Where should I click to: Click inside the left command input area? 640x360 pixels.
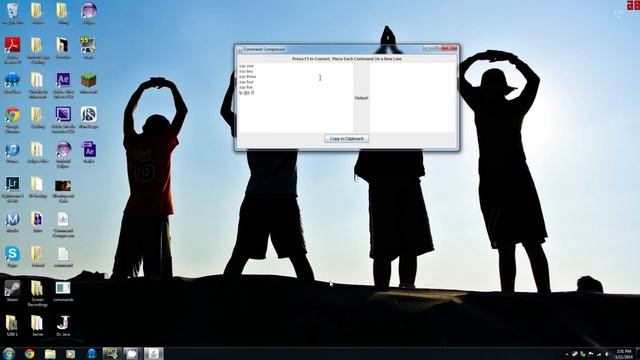(295, 97)
